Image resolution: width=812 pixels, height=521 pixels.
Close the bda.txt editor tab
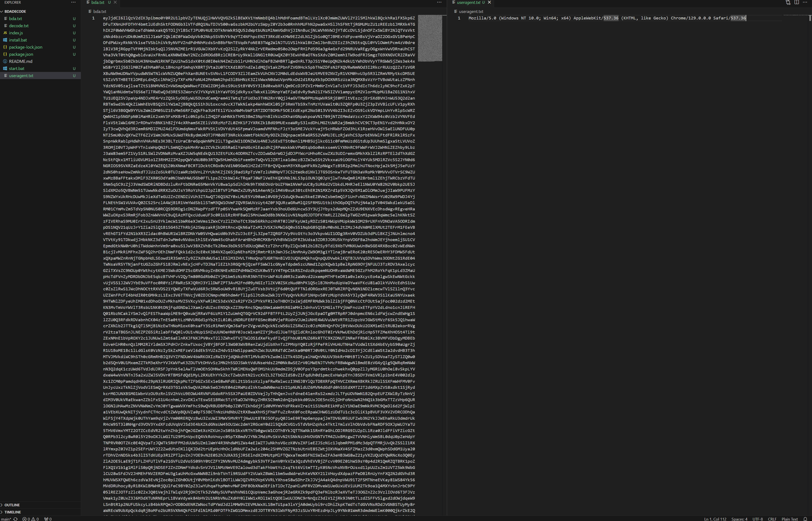pyautogui.click(x=115, y=2)
